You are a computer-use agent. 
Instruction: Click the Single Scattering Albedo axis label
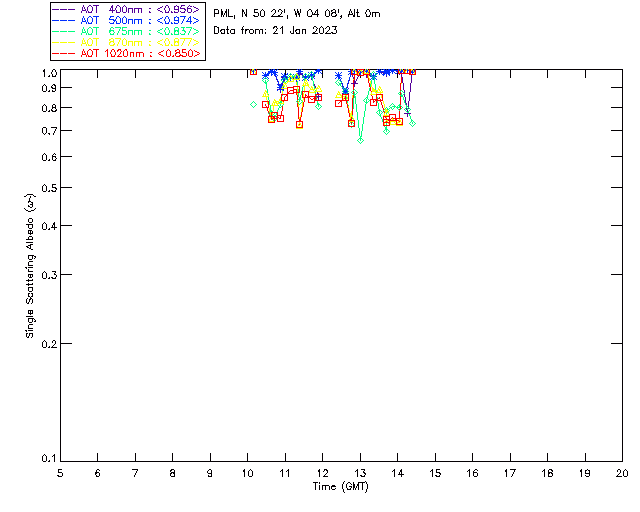click(x=30, y=266)
